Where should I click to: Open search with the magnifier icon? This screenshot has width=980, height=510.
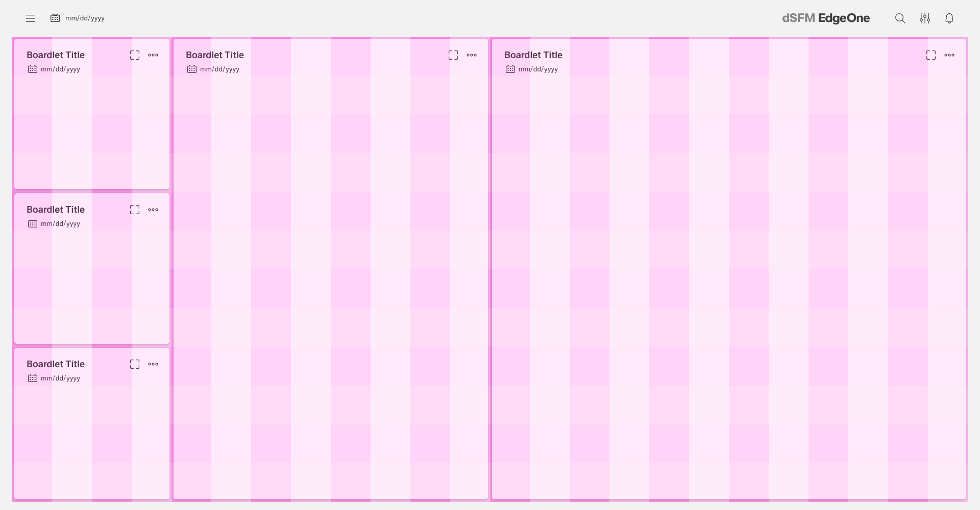coord(900,18)
